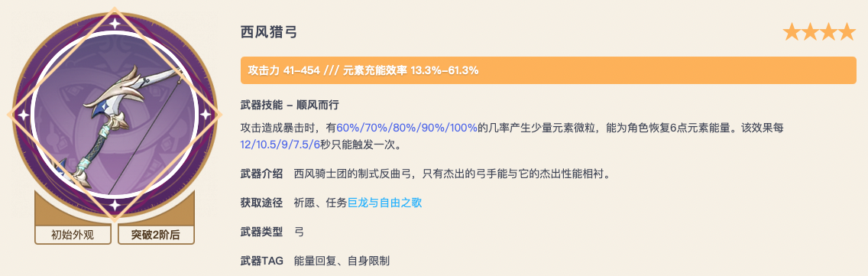
Task: Switch to the 突破2阶后 tab
Action: [156, 235]
